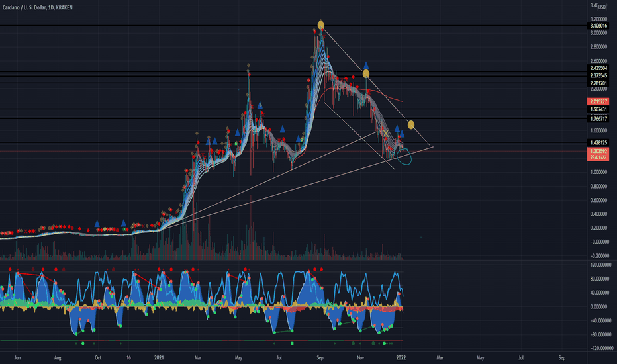This screenshot has width=617, height=364.
Task: Click the 2021 label on time axis
Action: pyautogui.click(x=159, y=357)
